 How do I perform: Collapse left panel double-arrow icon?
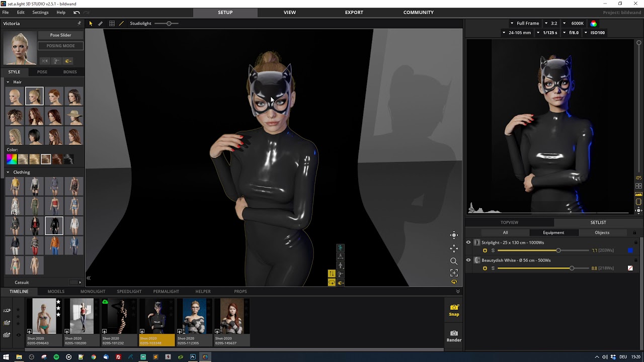tap(89, 278)
